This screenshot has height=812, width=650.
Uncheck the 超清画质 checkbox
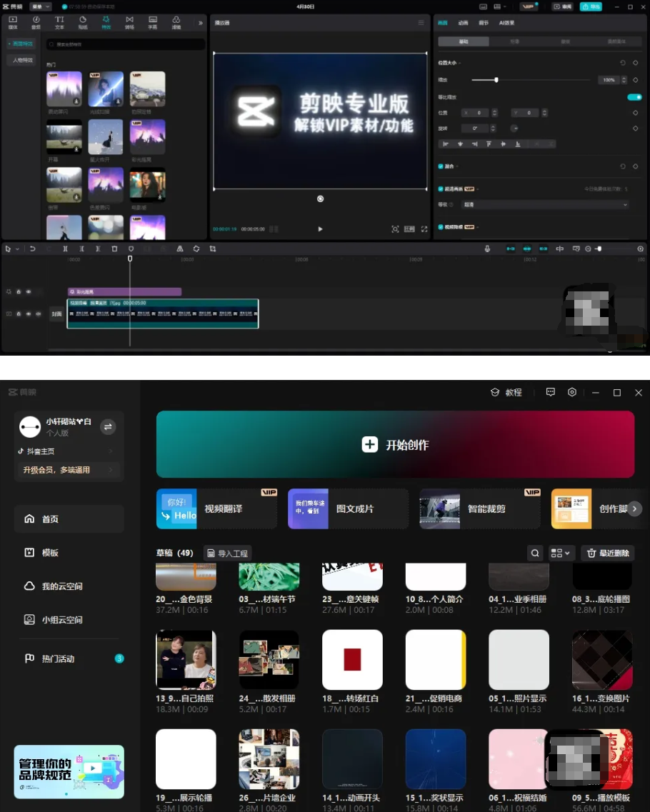pos(441,189)
